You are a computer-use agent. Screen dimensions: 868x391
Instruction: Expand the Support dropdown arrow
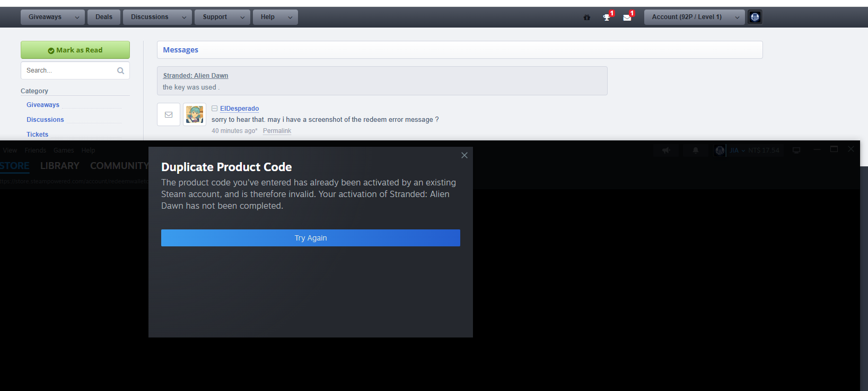(x=242, y=17)
